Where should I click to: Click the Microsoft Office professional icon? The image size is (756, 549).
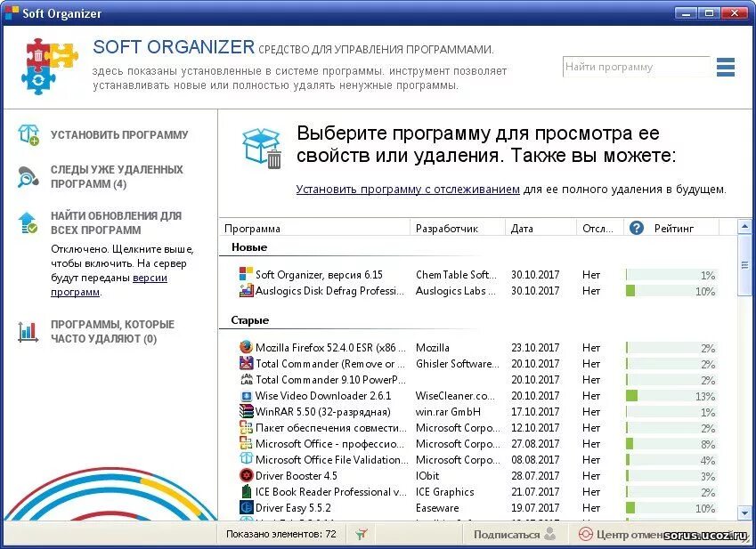[246, 443]
